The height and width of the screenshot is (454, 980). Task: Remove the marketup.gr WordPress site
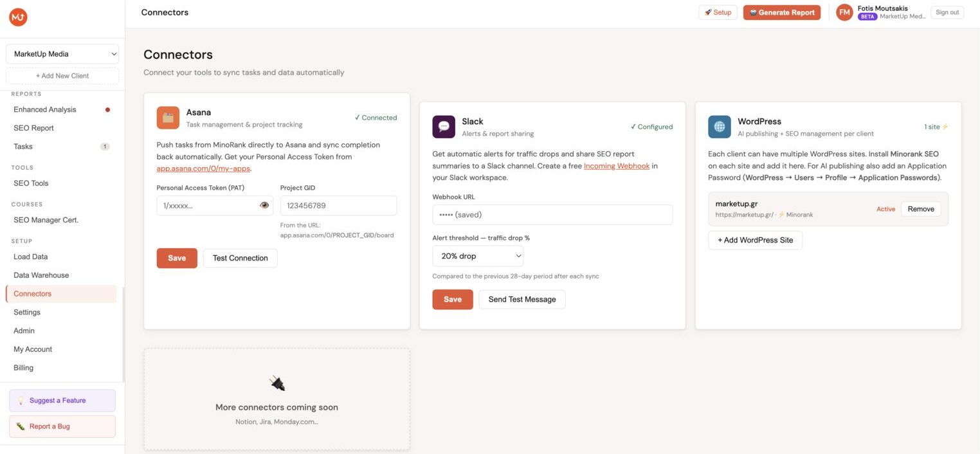pos(921,209)
